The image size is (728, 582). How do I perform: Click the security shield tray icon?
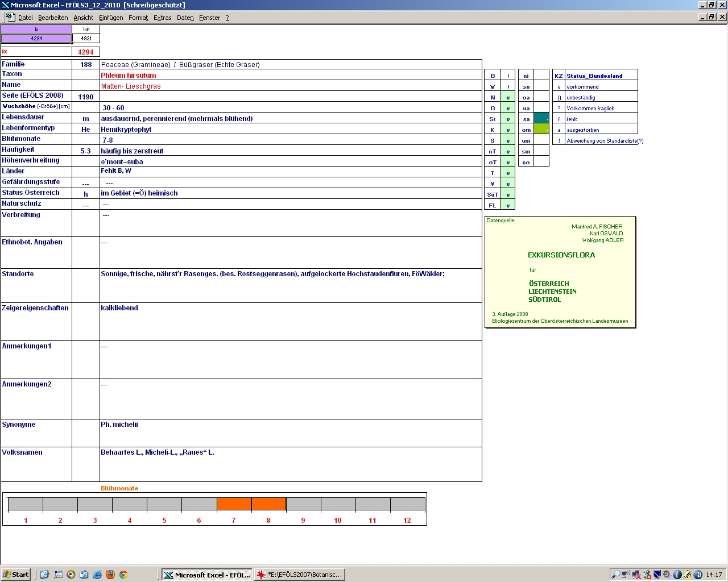coord(656,575)
